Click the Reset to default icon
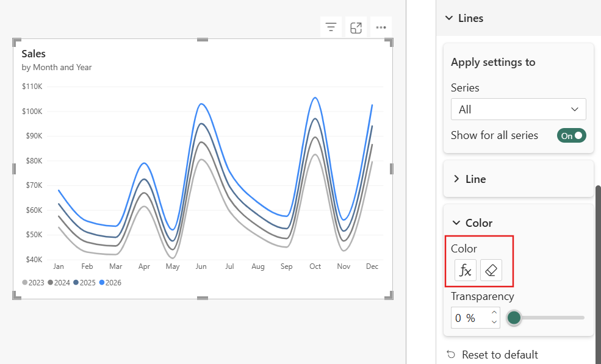 [x=451, y=354]
